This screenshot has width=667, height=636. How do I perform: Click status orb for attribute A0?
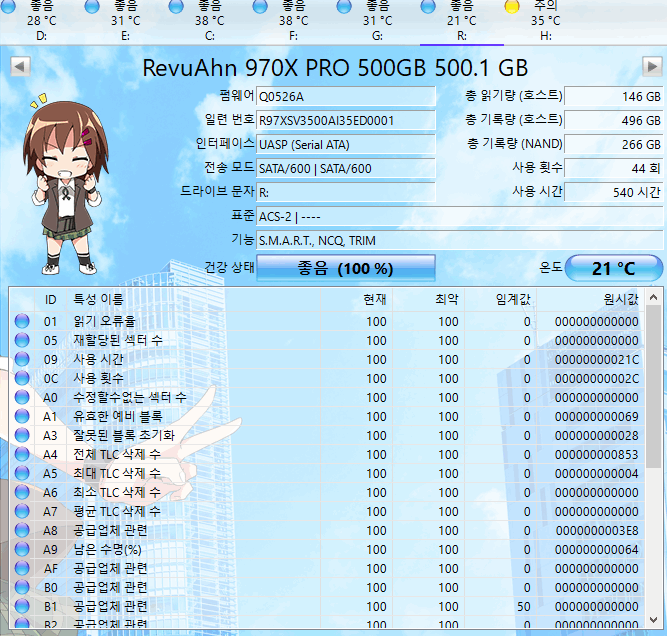click(22, 397)
